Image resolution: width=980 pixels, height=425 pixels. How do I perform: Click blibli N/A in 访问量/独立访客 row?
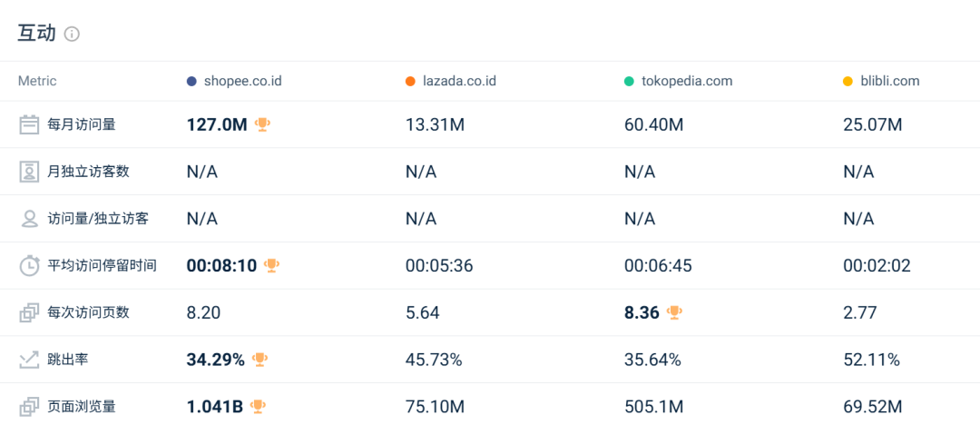tap(858, 219)
